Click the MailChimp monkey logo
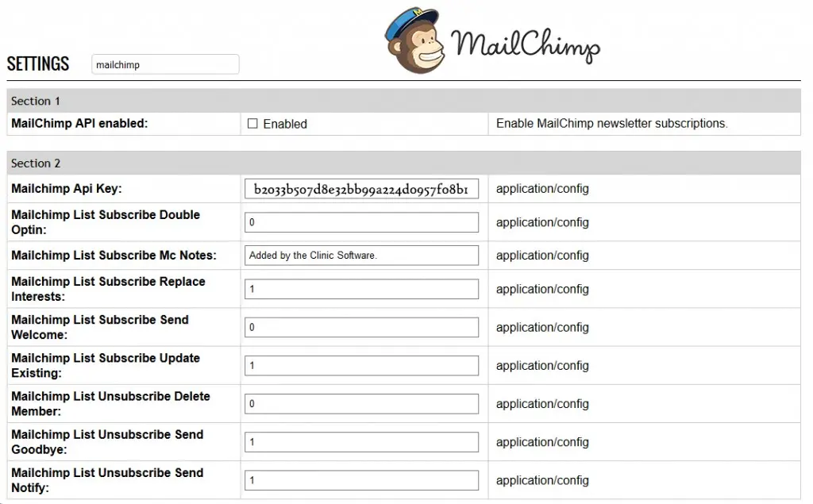813x504 pixels. [413, 40]
